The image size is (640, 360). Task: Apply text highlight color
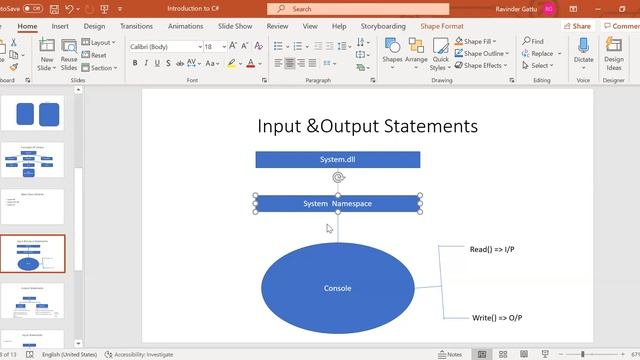tap(231, 63)
